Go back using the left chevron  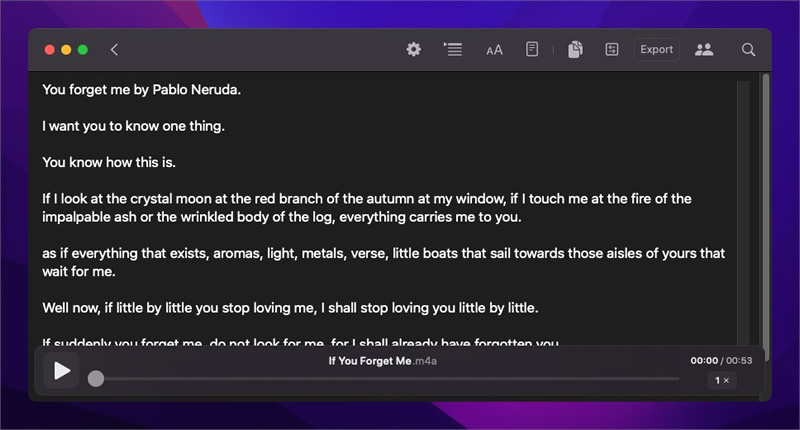pos(114,49)
